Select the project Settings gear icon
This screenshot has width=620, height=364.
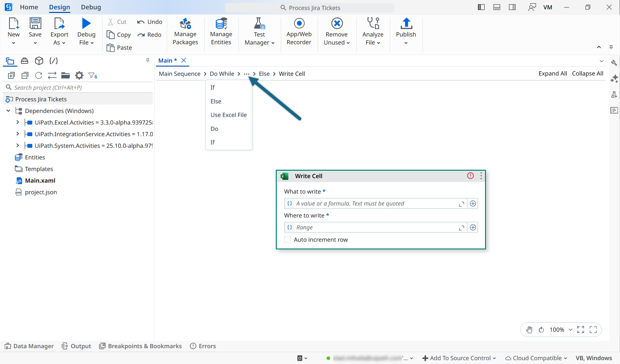(79, 75)
